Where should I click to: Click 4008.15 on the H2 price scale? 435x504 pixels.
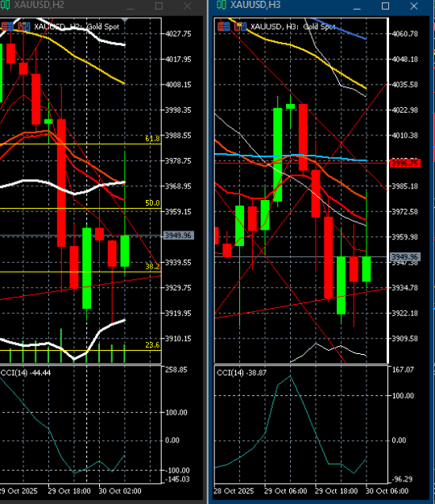178,85
